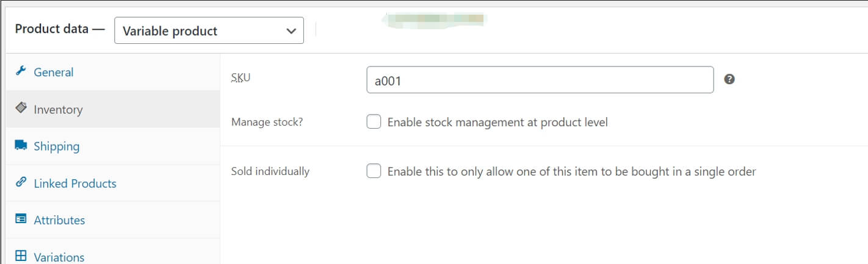This screenshot has height=264, width=868.
Task: Click the tag icon beside Inventory
Action: pyautogui.click(x=21, y=109)
